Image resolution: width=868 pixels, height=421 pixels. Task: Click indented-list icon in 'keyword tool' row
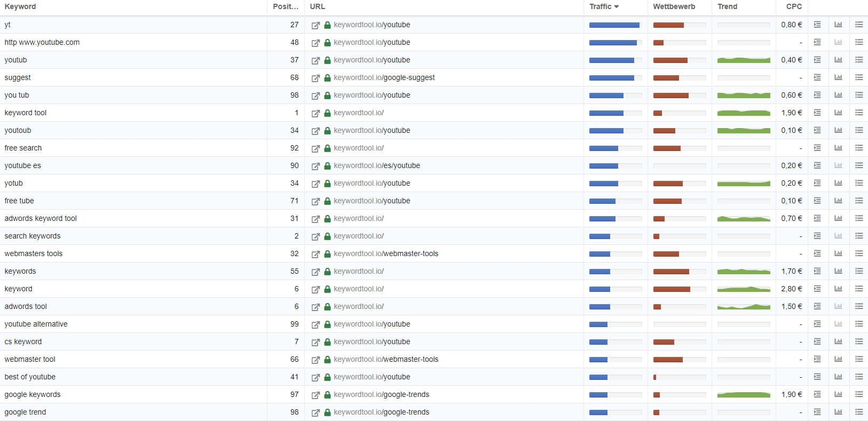tap(817, 113)
